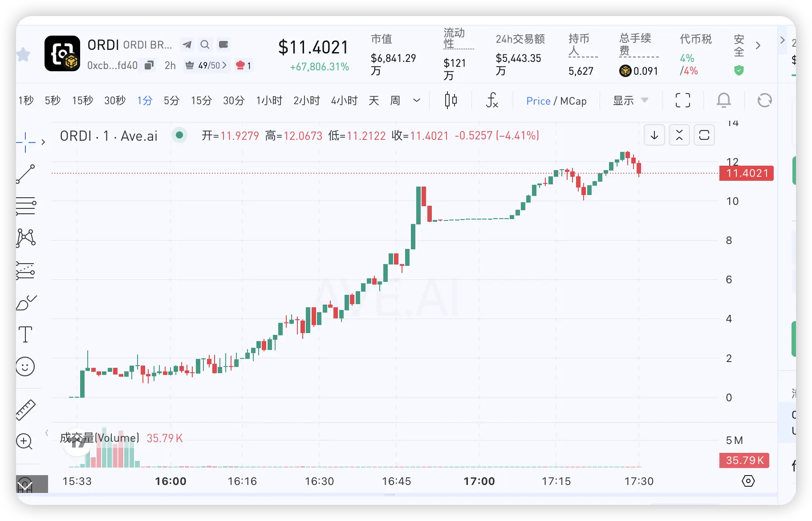Switch to 天 daily timeframe
This screenshot has width=812, height=521.
point(374,101)
